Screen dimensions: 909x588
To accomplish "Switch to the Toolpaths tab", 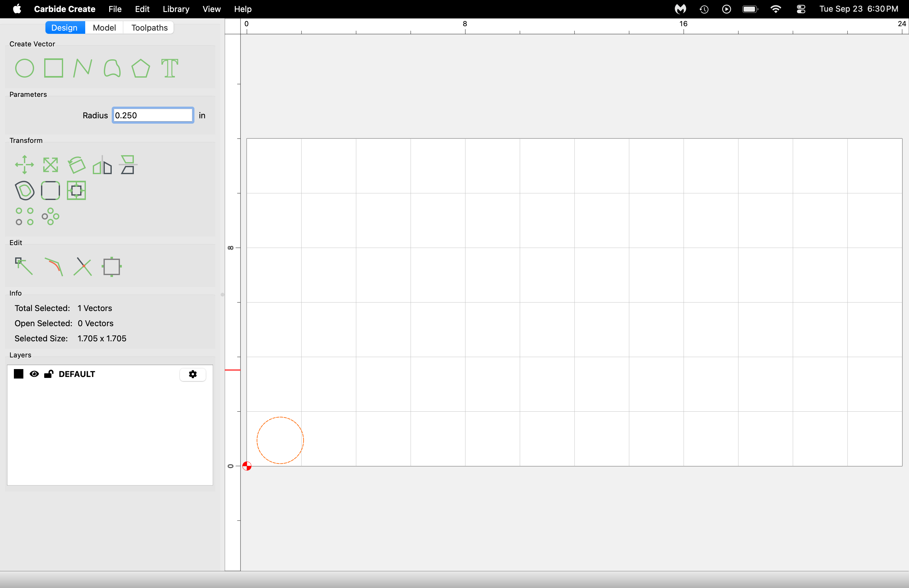I will 149,27.
